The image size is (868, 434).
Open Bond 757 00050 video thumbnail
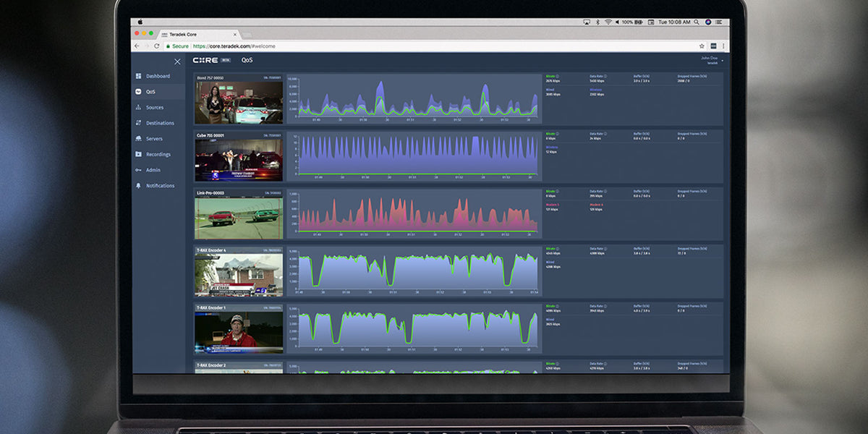(x=239, y=103)
